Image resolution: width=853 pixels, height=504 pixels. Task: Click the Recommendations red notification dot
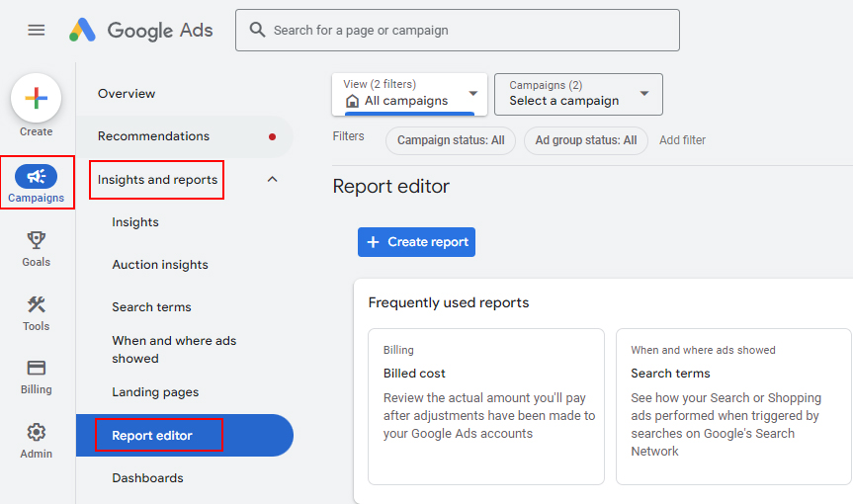[272, 136]
